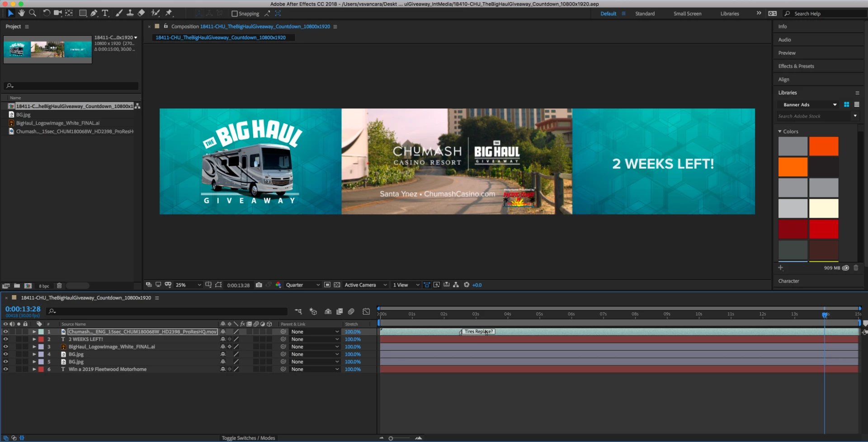Click the 8 bpc color depth button
This screenshot has height=442, width=868.
coord(44,286)
